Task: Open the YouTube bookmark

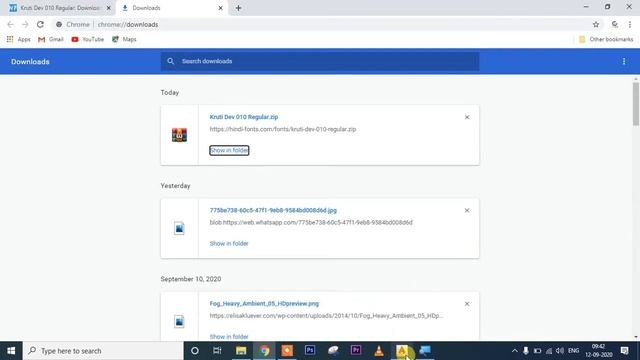Action: [87, 39]
